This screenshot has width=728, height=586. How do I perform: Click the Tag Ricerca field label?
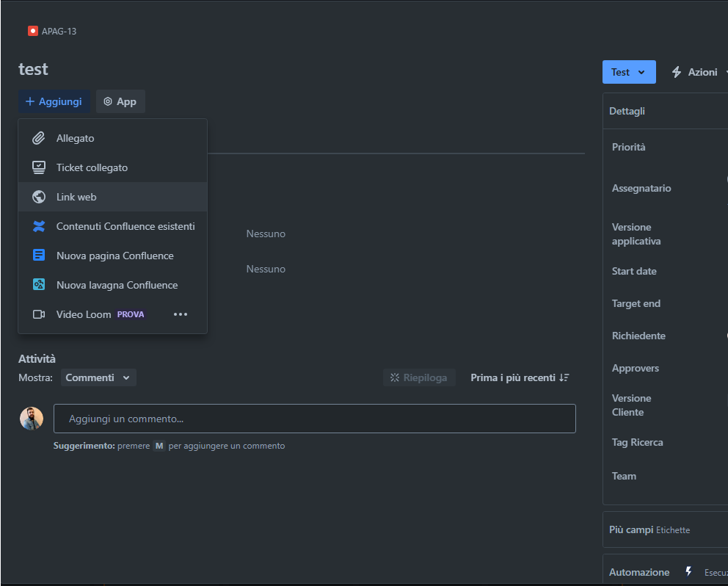click(x=637, y=442)
